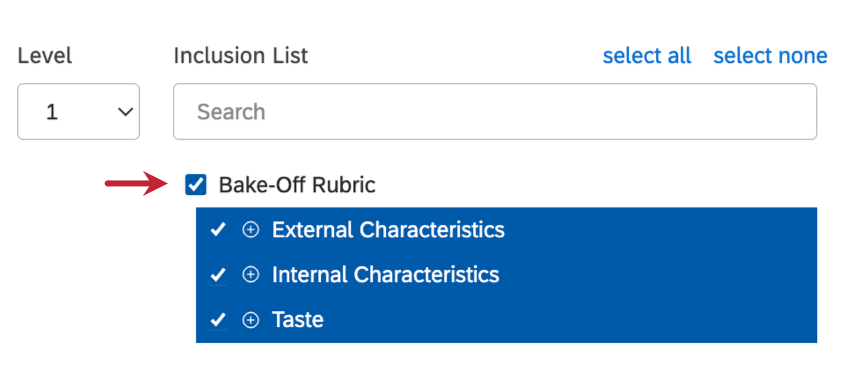Click the select none link
Screen dimensions: 850x368
(x=770, y=56)
